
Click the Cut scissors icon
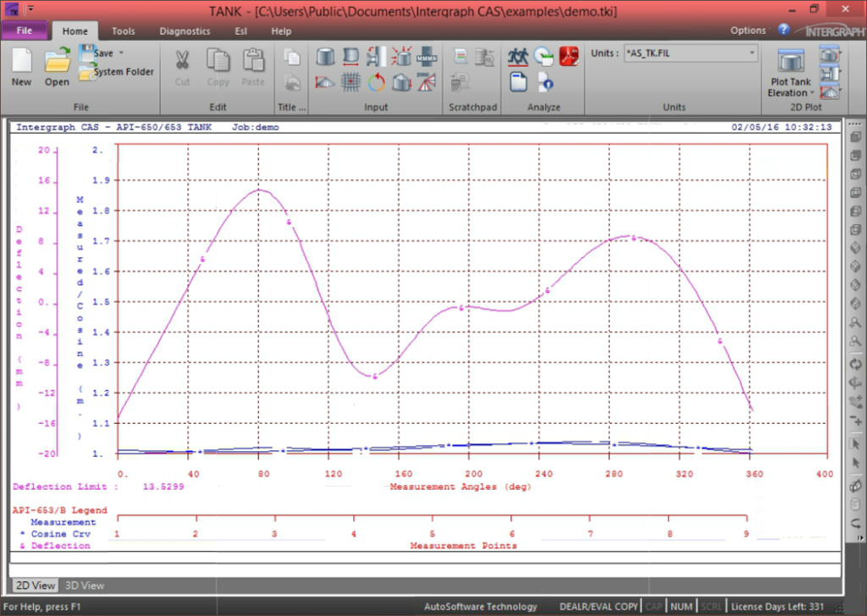click(x=182, y=60)
